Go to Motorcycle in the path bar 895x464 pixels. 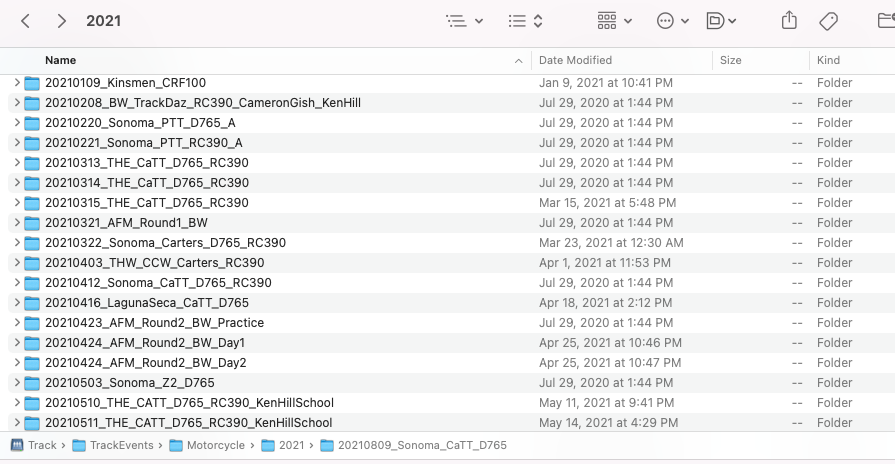point(216,445)
